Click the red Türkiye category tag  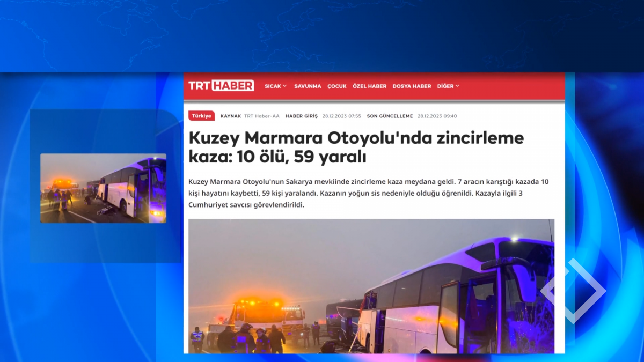[201, 116]
